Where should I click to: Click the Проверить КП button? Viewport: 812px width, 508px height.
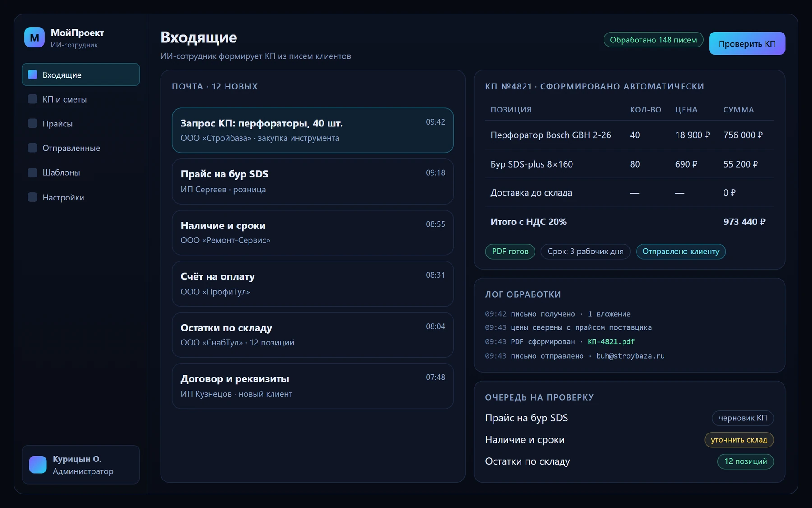[x=747, y=43]
